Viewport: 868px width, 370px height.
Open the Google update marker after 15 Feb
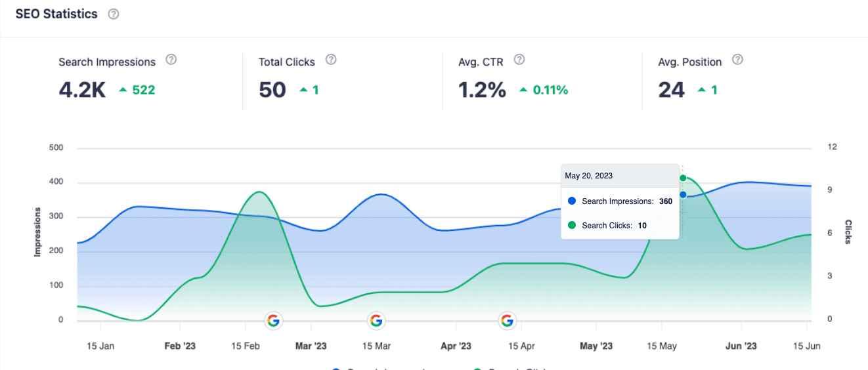[273, 321]
